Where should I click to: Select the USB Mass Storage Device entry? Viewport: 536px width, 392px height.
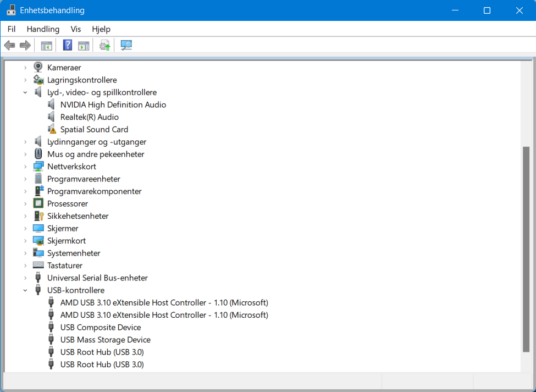104,339
